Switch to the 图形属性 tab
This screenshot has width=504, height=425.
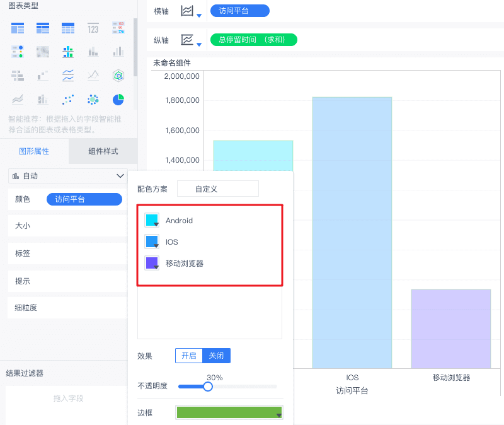coord(34,151)
